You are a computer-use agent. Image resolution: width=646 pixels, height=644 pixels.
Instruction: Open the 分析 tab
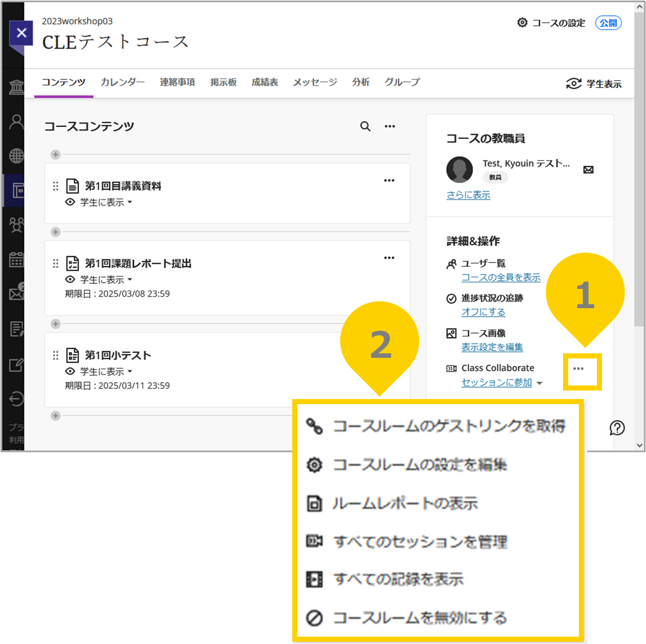(361, 82)
